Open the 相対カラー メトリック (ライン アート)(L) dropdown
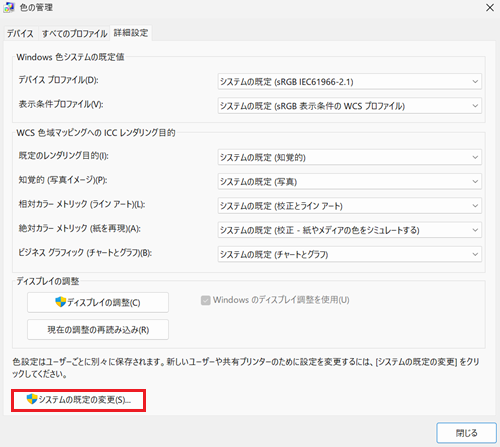The image size is (500, 447). (x=350, y=206)
